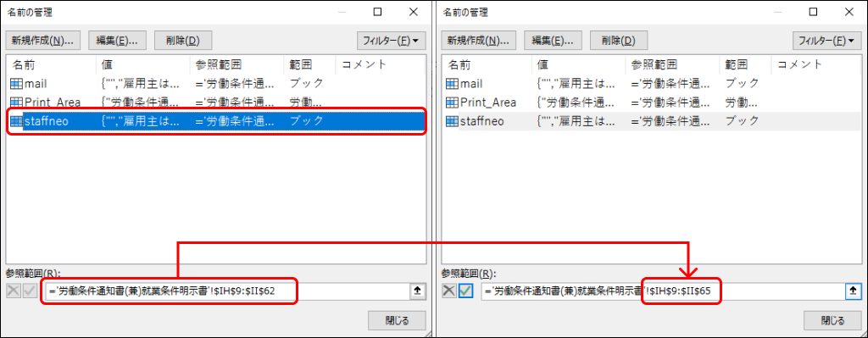Click mail table icon in left dialog
Image resolution: width=868 pixels, height=338 pixels.
(x=17, y=84)
